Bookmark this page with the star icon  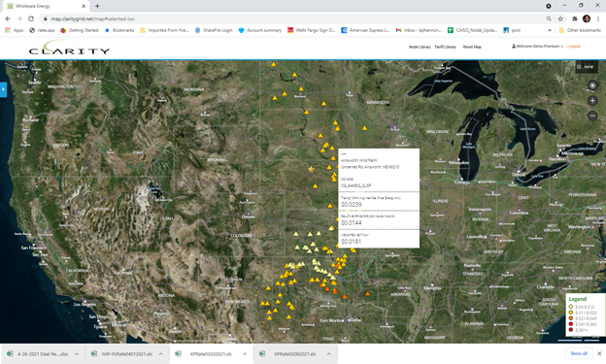click(x=560, y=18)
